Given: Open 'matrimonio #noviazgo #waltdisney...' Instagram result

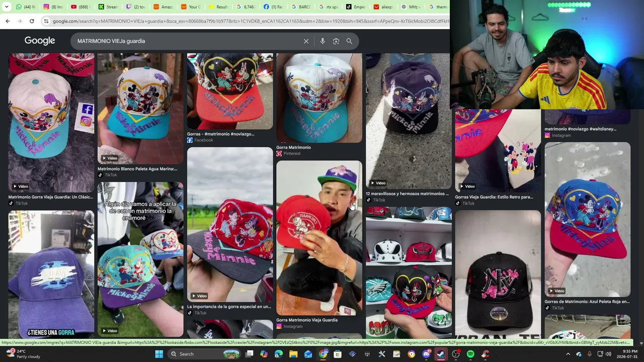Looking at the screenshot, I should (580, 129).
